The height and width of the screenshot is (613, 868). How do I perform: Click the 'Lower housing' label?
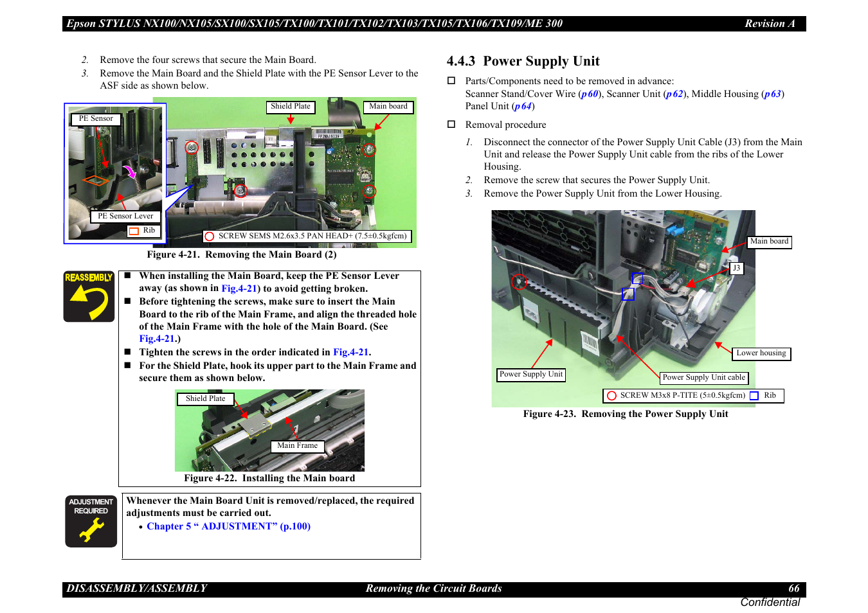(761, 353)
